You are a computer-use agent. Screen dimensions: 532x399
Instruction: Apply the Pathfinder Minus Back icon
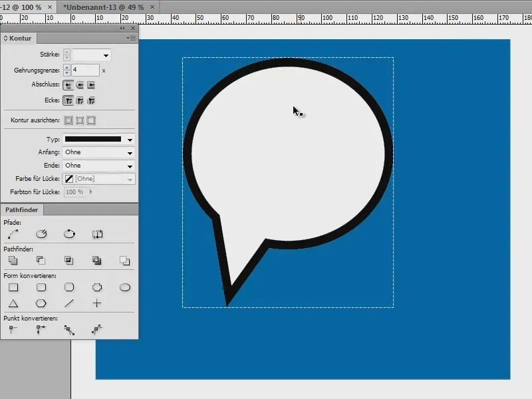pyautogui.click(x=125, y=261)
